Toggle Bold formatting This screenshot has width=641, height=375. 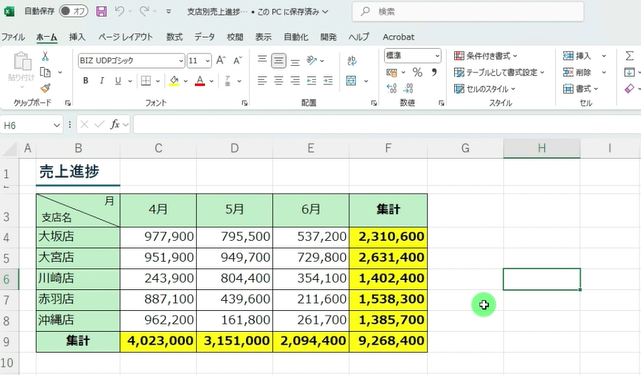(x=85, y=81)
